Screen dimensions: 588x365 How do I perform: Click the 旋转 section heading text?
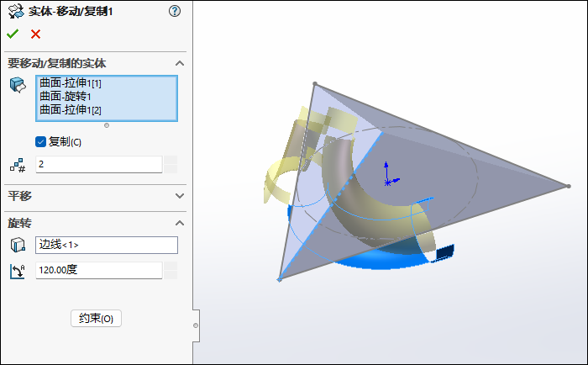point(20,223)
